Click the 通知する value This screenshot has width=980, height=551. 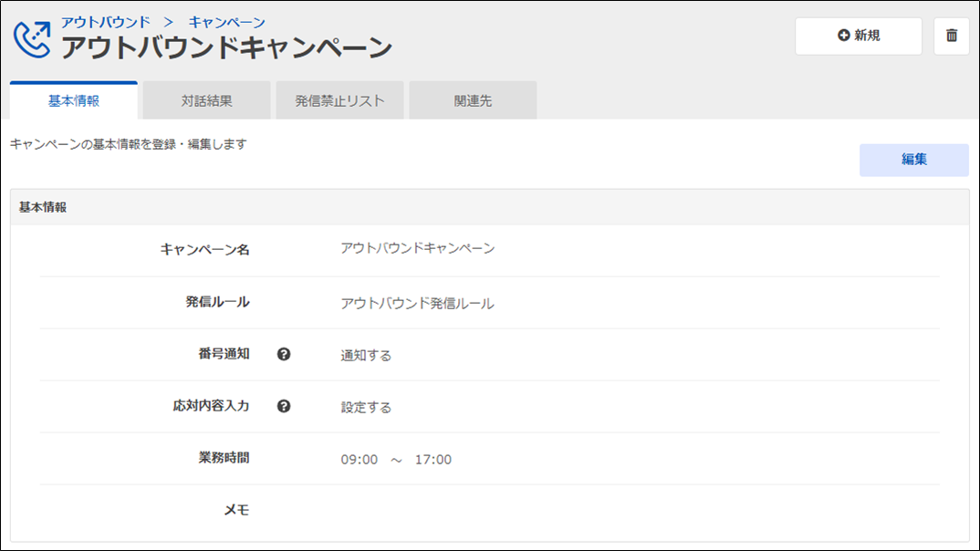366,356
